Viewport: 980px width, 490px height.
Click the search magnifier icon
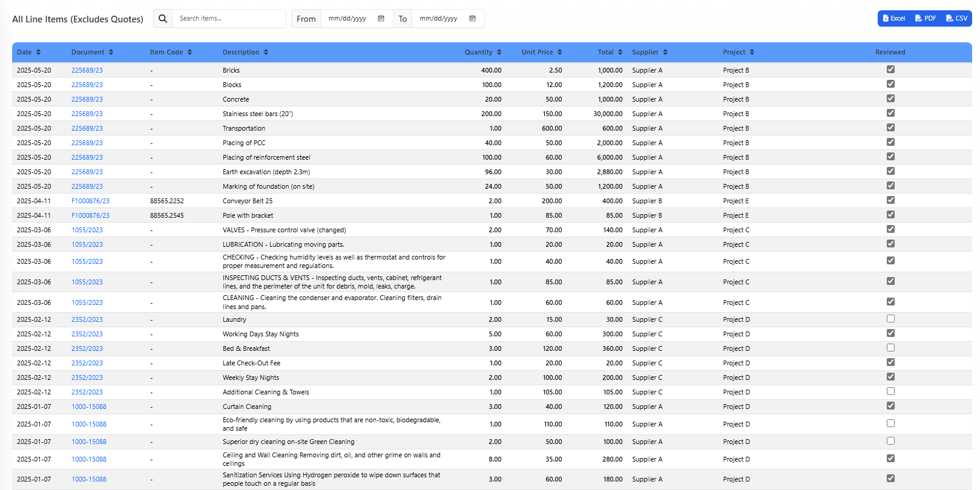[163, 19]
